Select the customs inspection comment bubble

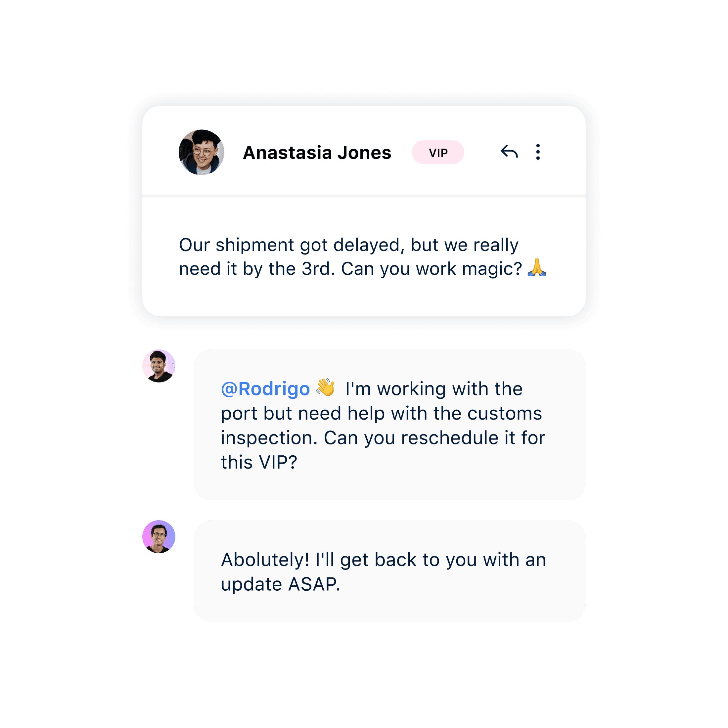[x=389, y=425]
